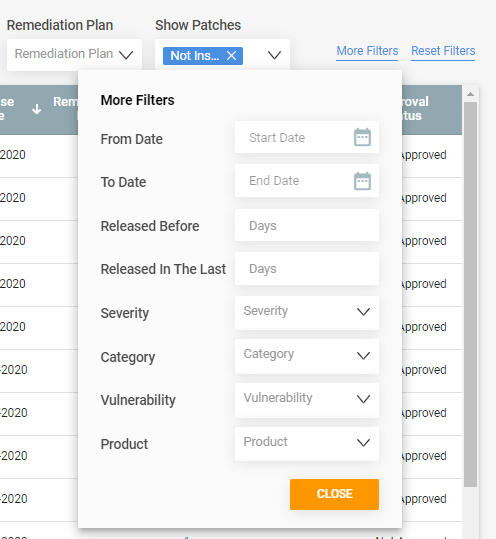496x539 pixels.
Task: Open the To Date calendar picker icon
Action: [x=362, y=181]
